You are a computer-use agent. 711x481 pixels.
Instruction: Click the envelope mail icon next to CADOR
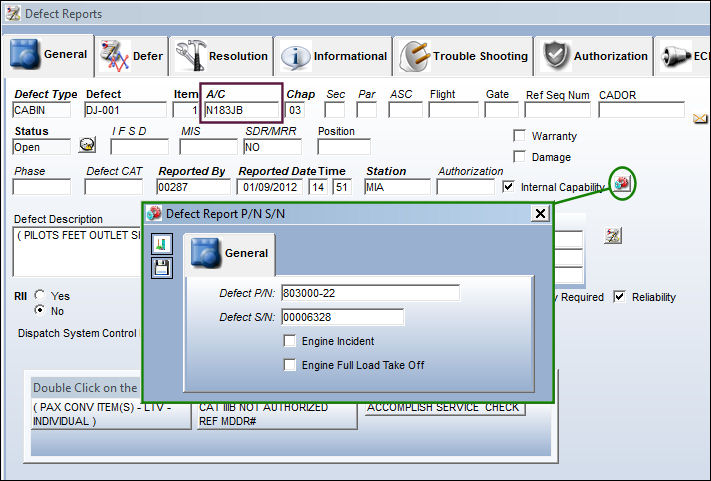tap(700, 119)
